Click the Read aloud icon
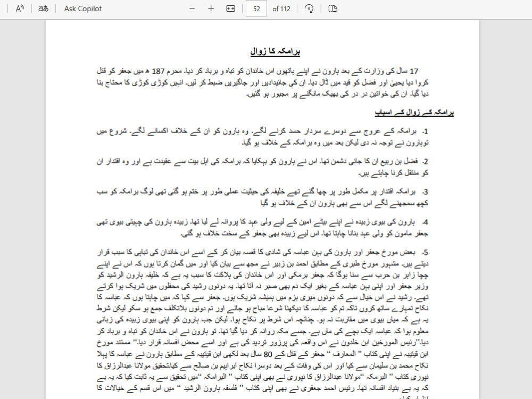This screenshot has height=399, width=532. [20, 9]
